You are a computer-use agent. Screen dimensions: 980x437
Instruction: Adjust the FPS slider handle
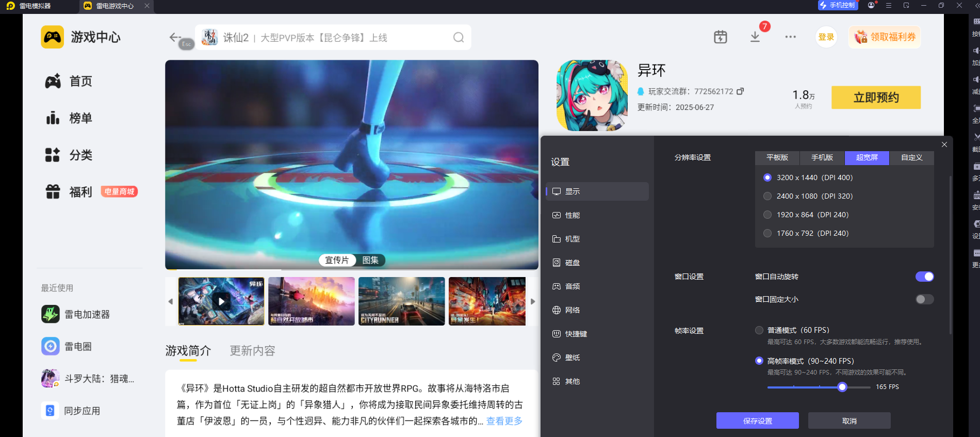[842, 387]
